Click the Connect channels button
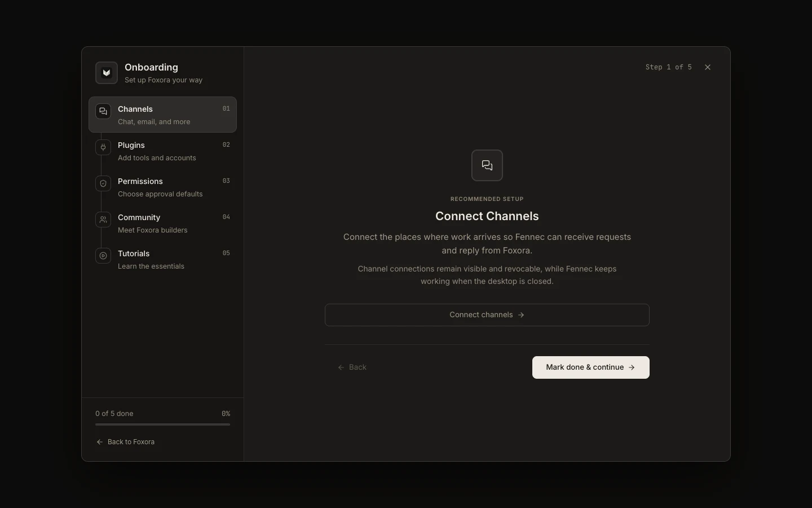Image resolution: width=812 pixels, height=508 pixels. pos(487,315)
